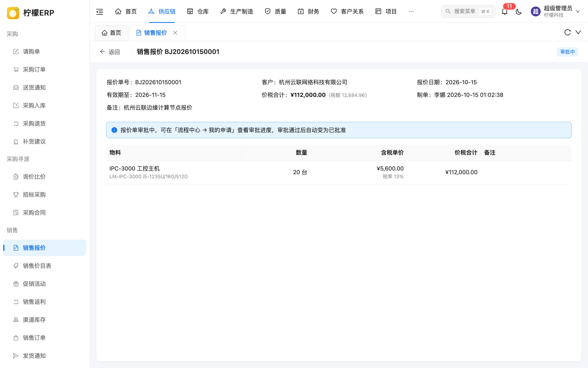588x368 pixels.
Task: Go to 首页 in top navigation
Action: point(126,11)
